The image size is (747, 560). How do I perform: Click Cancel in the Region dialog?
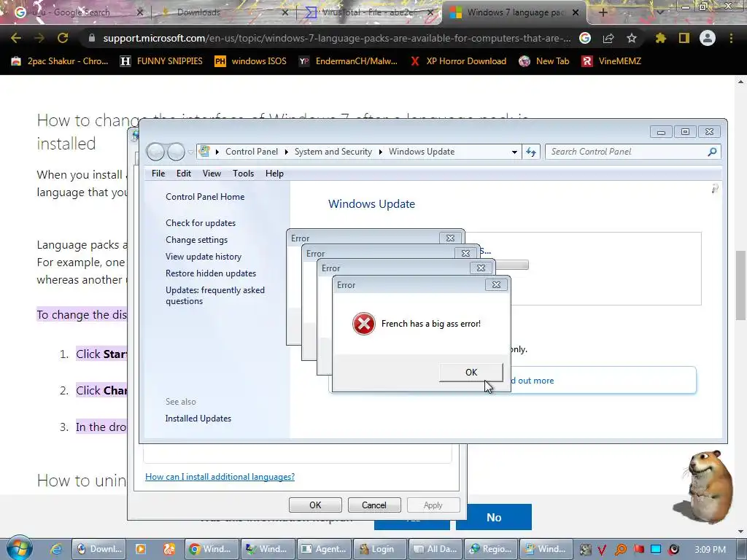click(x=374, y=505)
